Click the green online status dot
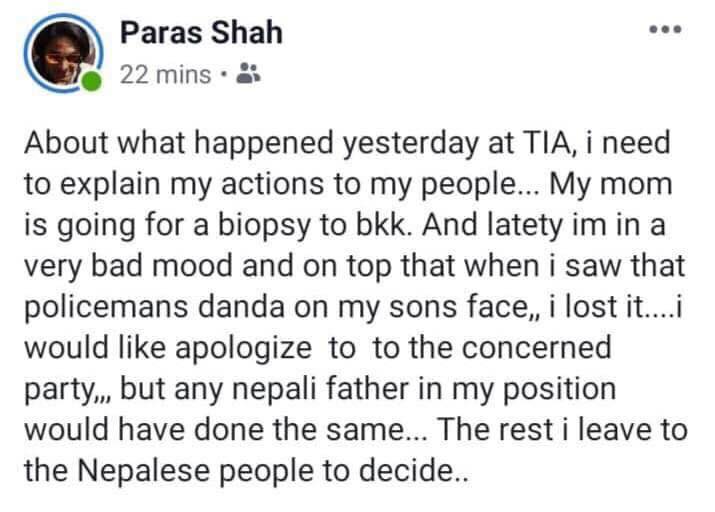Image resolution: width=715 pixels, height=512 pixels. click(92, 82)
